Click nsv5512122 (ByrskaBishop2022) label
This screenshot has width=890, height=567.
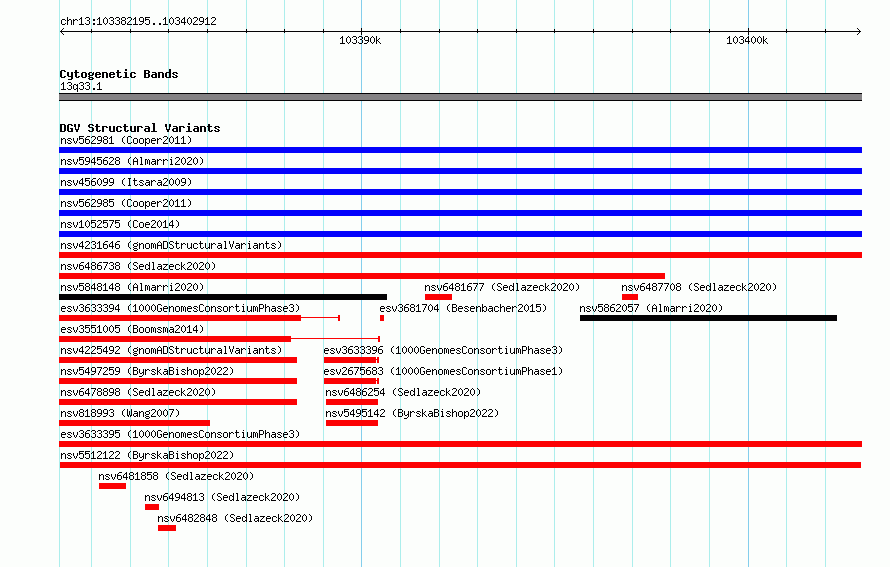pyautogui.click(x=147, y=455)
